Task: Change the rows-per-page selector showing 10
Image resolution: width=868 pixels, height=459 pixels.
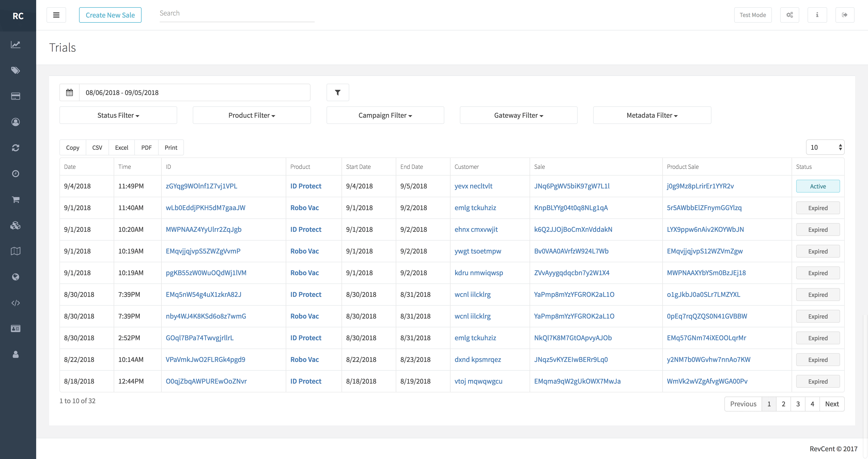Action: pyautogui.click(x=825, y=147)
